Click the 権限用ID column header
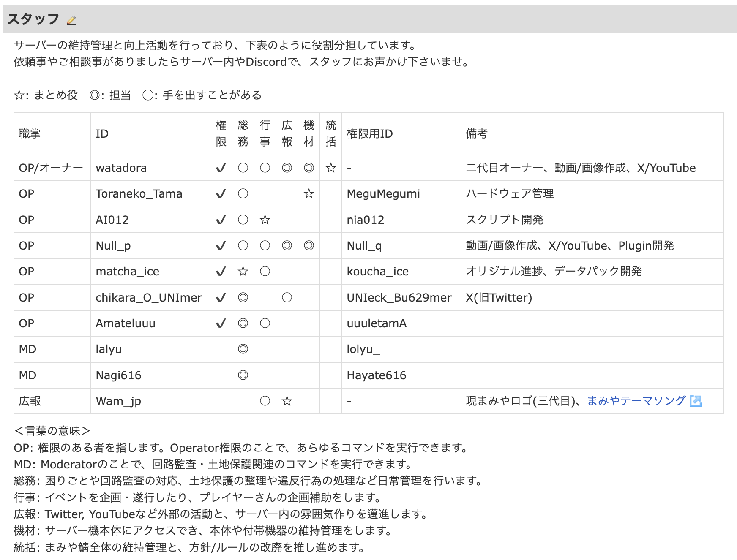Screen dimensions: 737x560 click(x=370, y=134)
